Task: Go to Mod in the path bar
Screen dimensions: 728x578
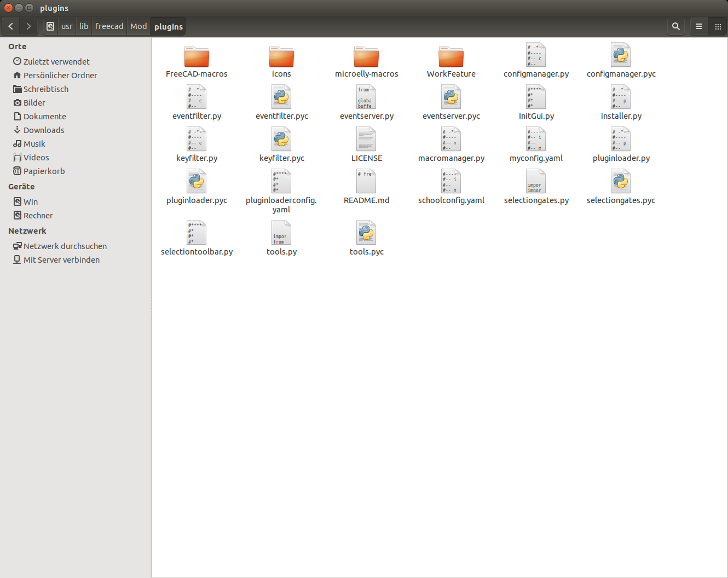Action: (138, 26)
